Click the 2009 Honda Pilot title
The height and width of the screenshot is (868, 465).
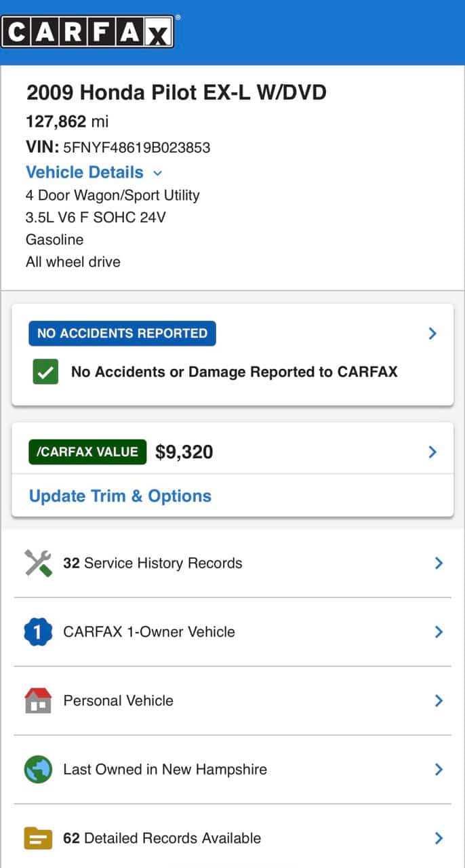[176, 93]
